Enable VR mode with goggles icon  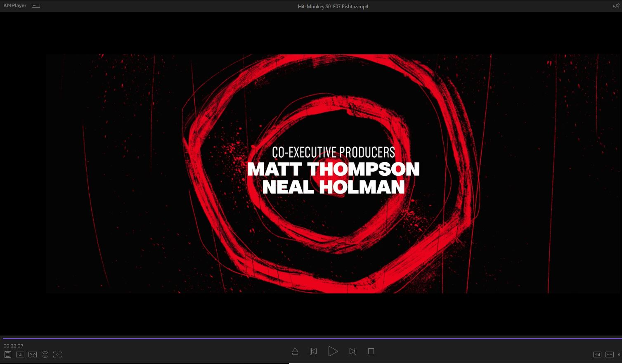pyautogui.click(x=33, y=355)
